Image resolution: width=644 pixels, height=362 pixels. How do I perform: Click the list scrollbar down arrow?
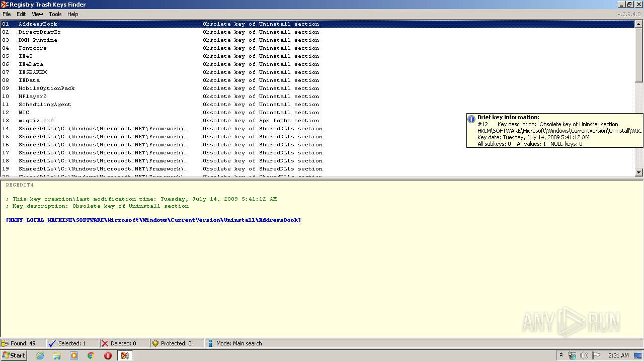pyautogui.click(x=639, y=172)
